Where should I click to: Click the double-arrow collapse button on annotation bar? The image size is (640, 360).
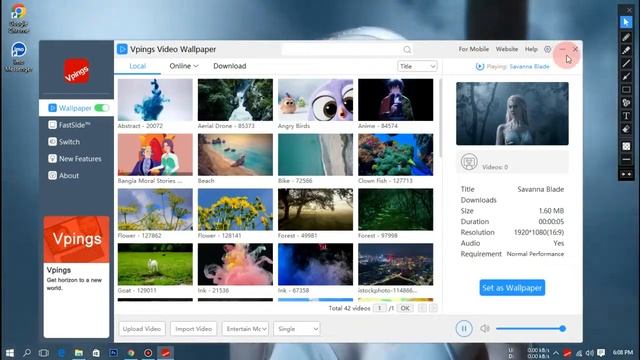coord(626,174)
